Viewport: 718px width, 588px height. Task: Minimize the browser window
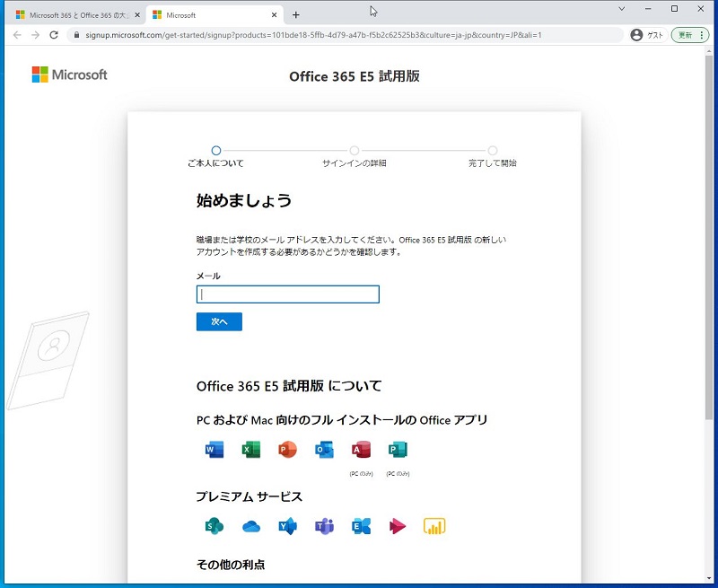tap(648, 9)
